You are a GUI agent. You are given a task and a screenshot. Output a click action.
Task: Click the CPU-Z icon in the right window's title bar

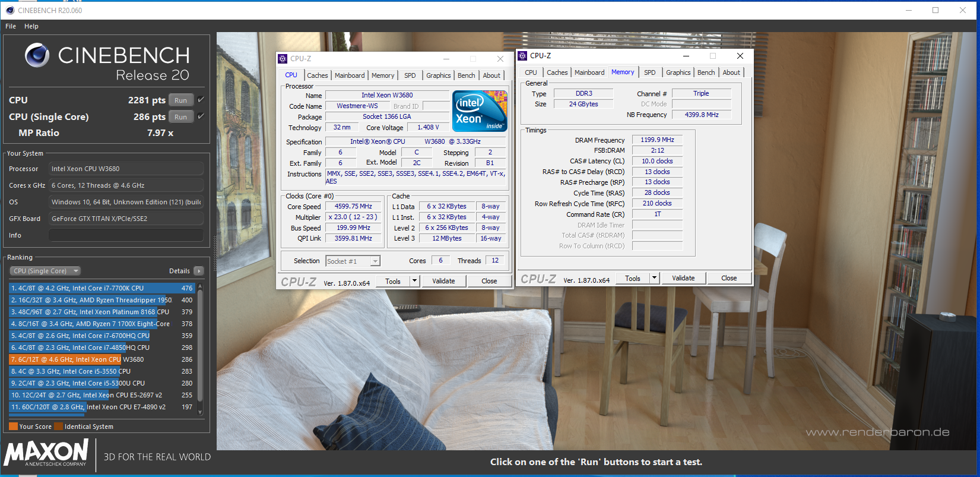(x=522, y=56)
